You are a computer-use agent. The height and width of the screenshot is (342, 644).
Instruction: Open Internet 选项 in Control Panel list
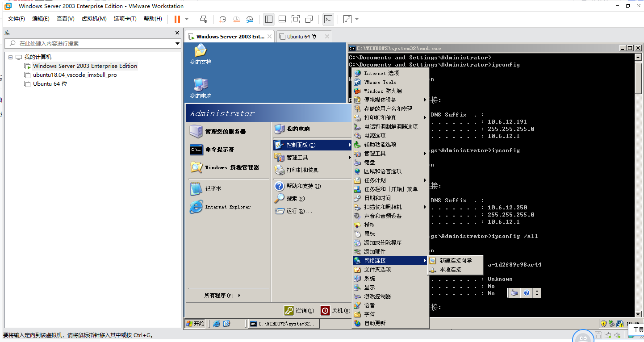tap(390, 73)
